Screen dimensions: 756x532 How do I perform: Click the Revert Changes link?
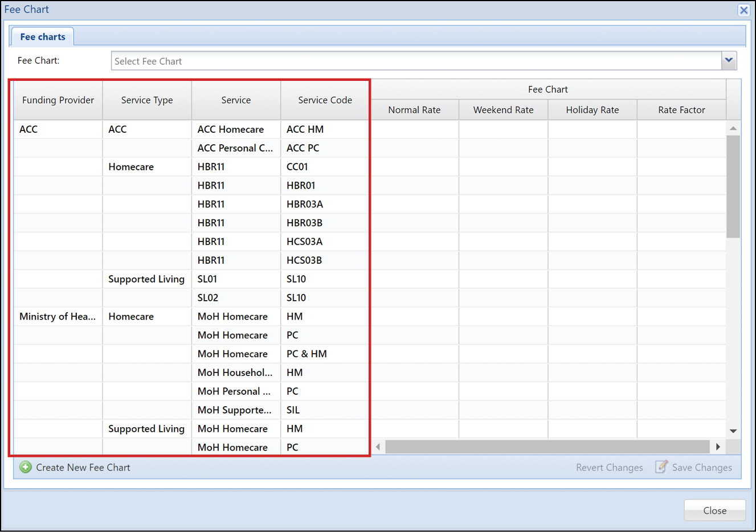click(609, 468)
